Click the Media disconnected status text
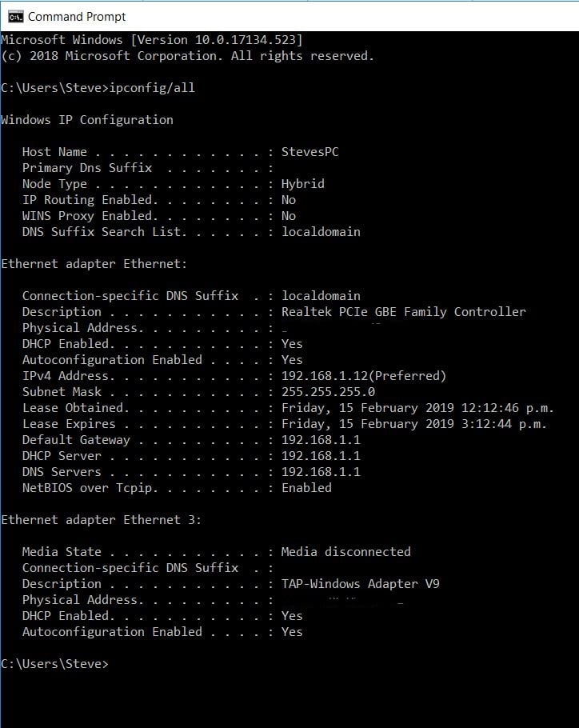This screenshot has width=579, height=728. click(x=345, y=551)
